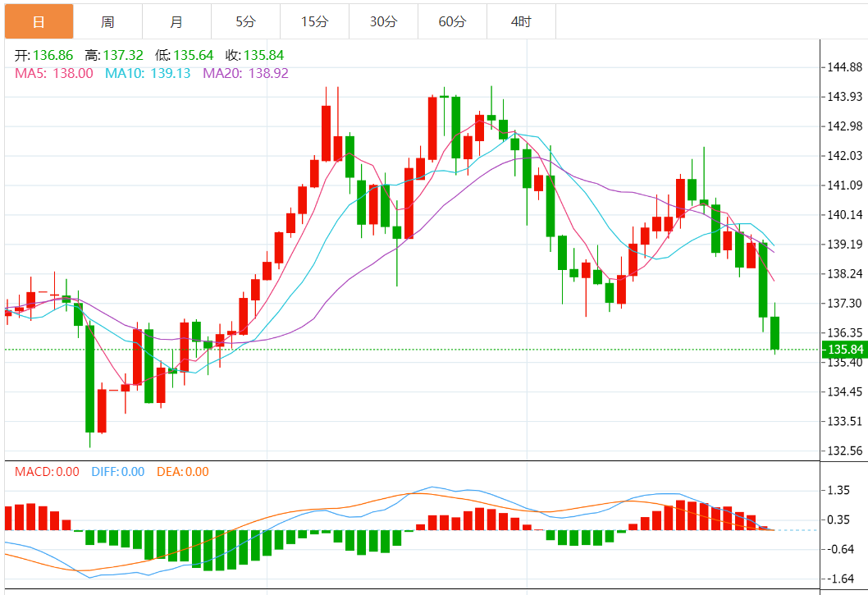Switch to the 周 weekly tab
Viewport: 868px width, 595px height.
(x=107, y=21)
